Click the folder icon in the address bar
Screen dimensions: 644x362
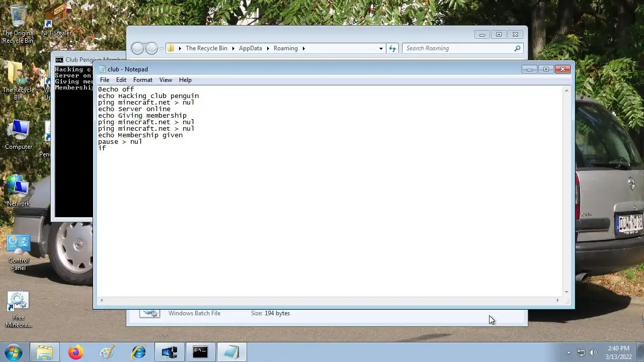coord(171,48)
